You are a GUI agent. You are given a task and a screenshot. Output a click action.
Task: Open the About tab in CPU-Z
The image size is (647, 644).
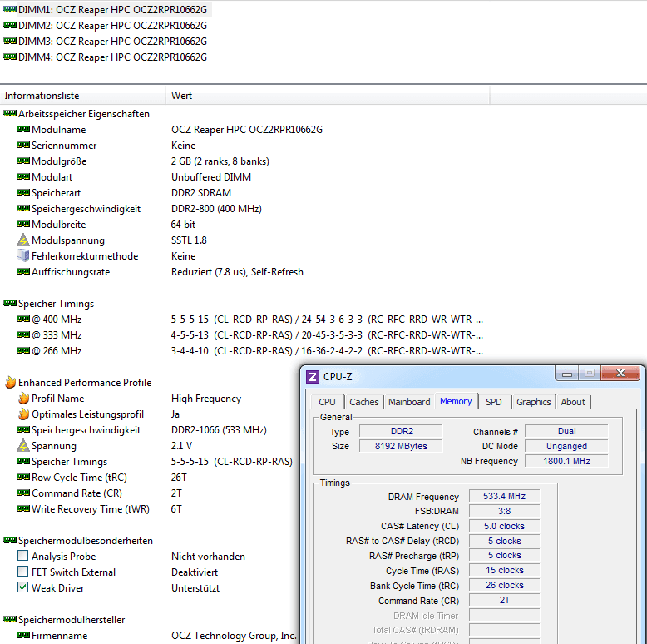click(573, 402)
